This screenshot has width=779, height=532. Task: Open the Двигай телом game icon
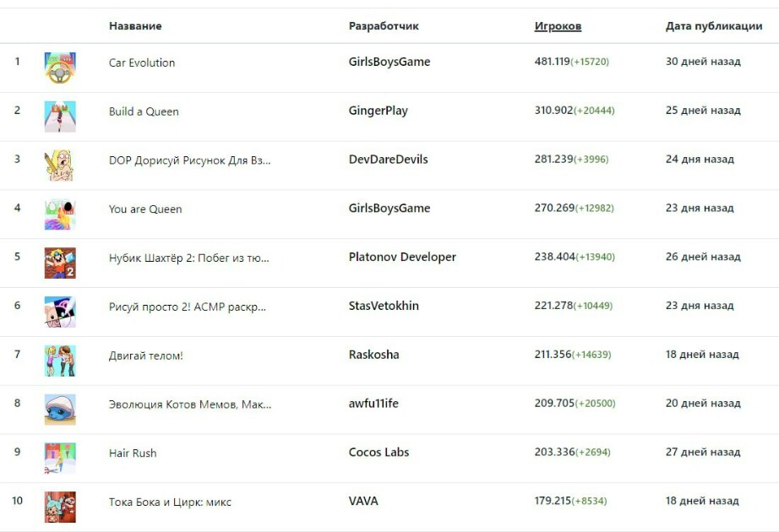(60, 361)
